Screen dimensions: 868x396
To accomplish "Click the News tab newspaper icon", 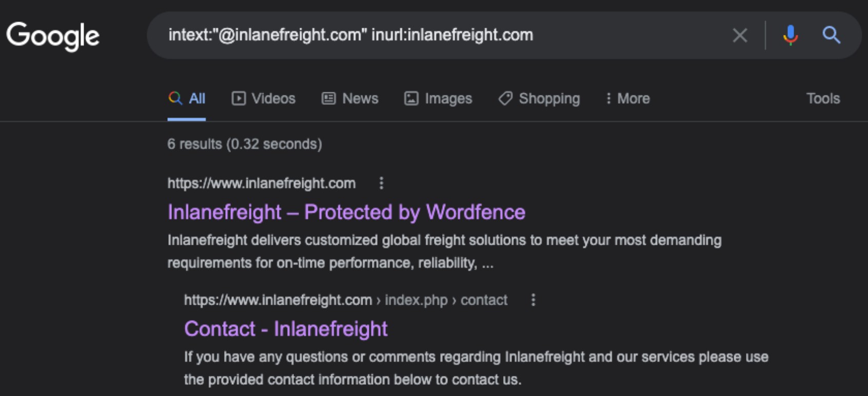I will [328, 98].
